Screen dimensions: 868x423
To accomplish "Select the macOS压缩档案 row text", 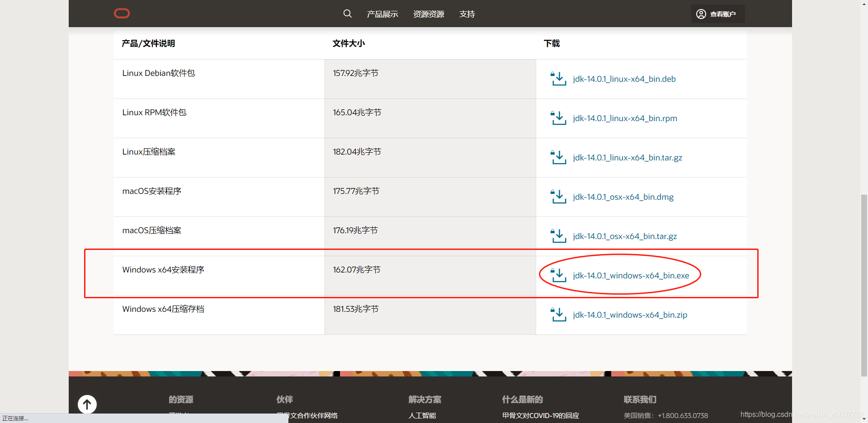I will click(x=152, y=230).
